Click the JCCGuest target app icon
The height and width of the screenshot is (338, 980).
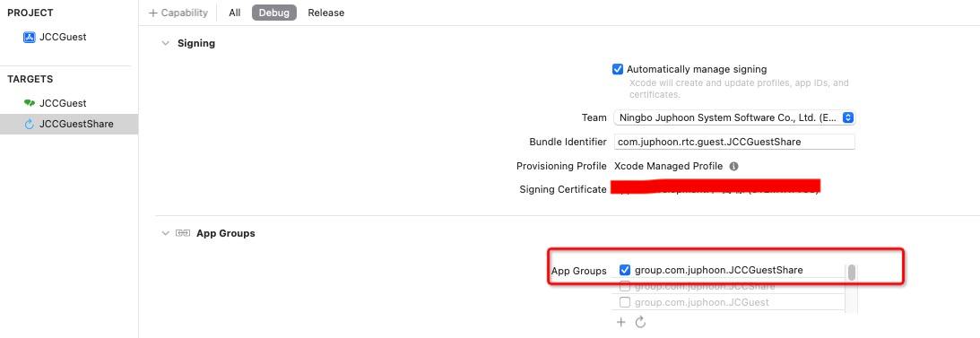click(29, 103)
